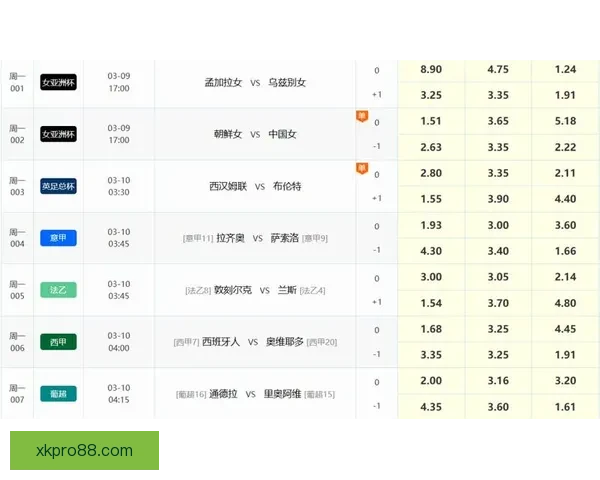600x480 pixels.
Task: Click team name 拉齐奥
Action: point(230,238)
